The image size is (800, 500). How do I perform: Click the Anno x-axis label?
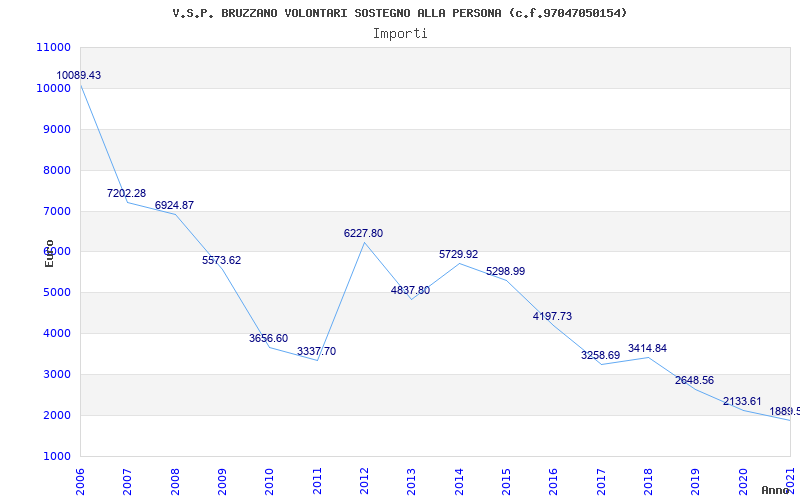click(776, 490)
